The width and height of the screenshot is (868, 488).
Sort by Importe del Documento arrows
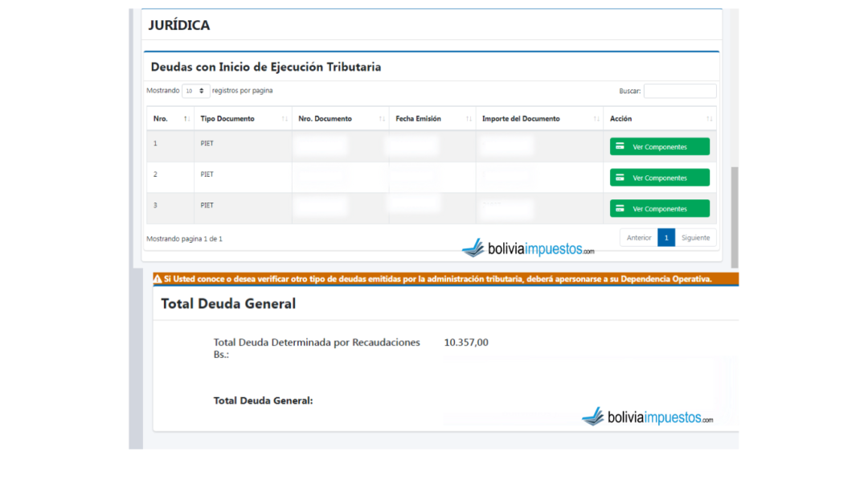596,119
